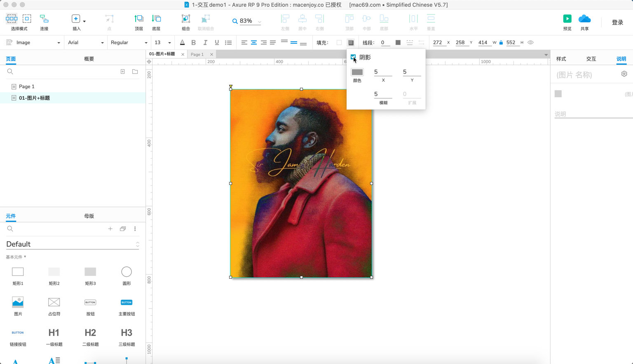Image resolution: width=633 pixels, height=364 pixels.
Task: Align text right
Action: coord(263,42)
